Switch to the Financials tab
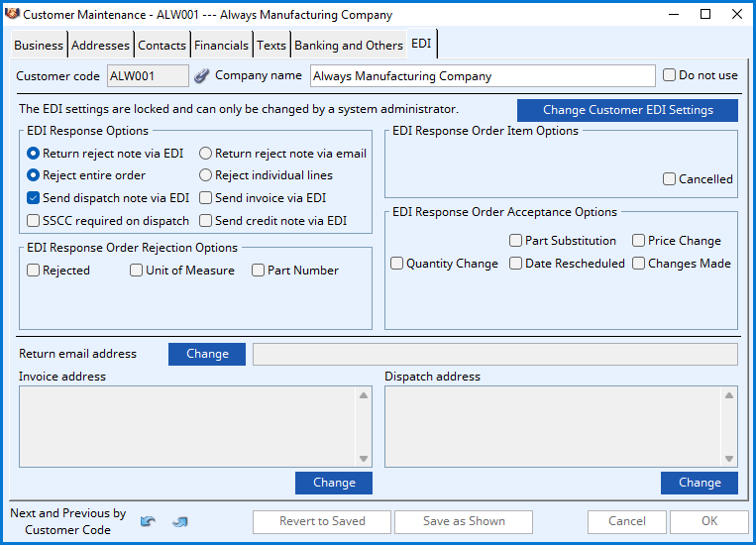 click(221, 46)
